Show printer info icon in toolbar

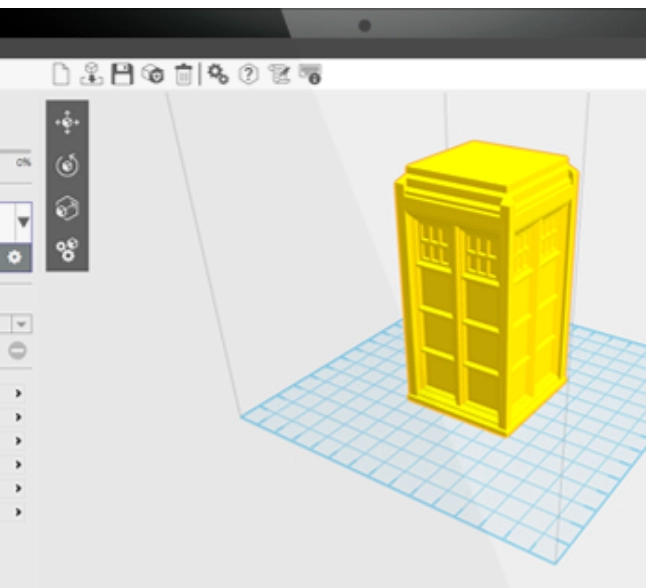click(310, 74)
